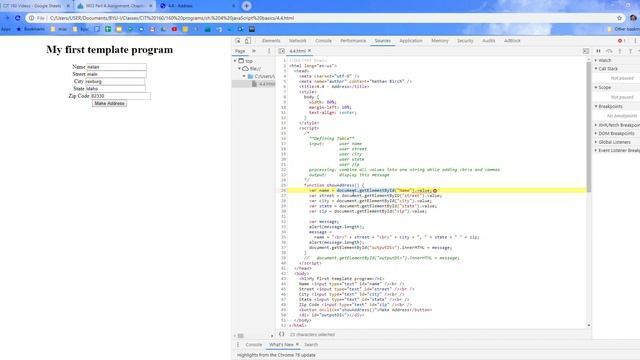Open the Audits panel
The width and height of the screenshot is (640, 360).
pyautogui.click(x=488, y=41)
